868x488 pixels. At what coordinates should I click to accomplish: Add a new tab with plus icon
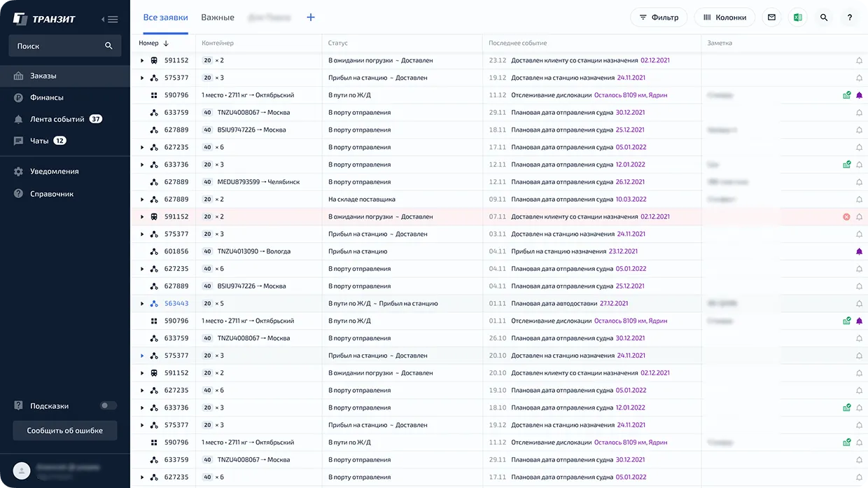click(x=311, y=18)
